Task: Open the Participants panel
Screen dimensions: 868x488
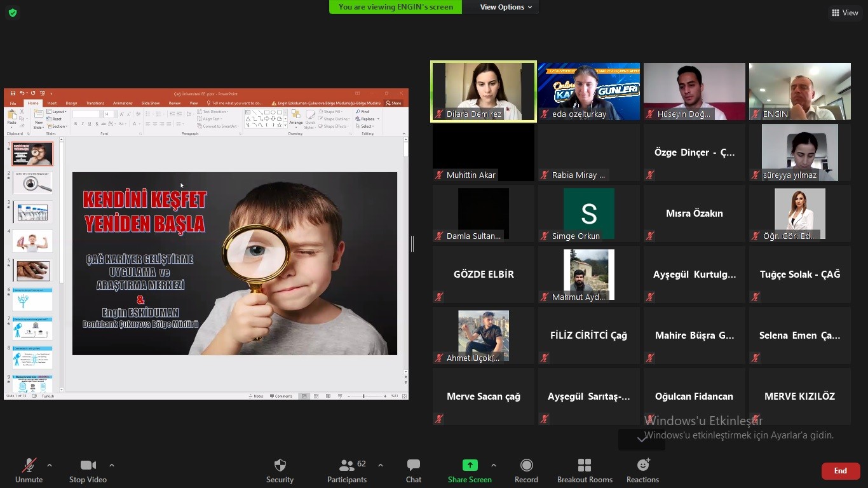Action: click(347, 471)
